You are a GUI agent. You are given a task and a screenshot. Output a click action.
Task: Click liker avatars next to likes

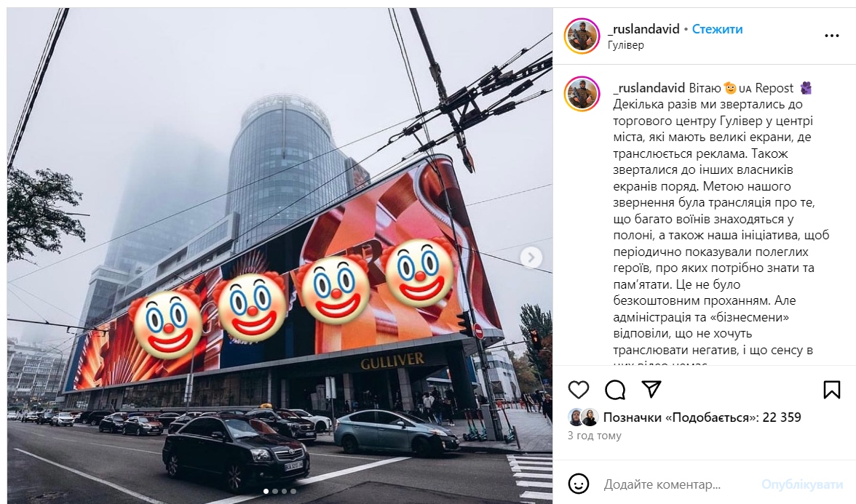click(583, 417)
